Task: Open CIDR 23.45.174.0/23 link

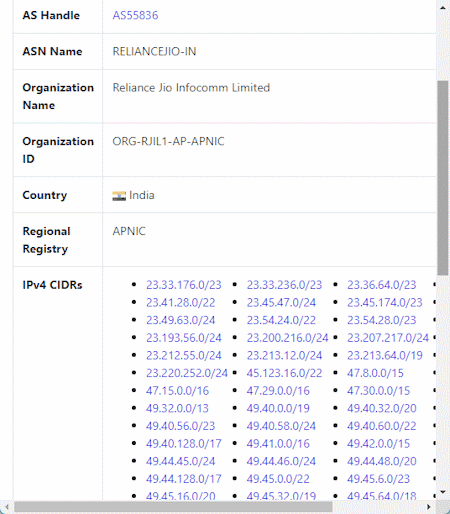Action: (x=385, y=303)
